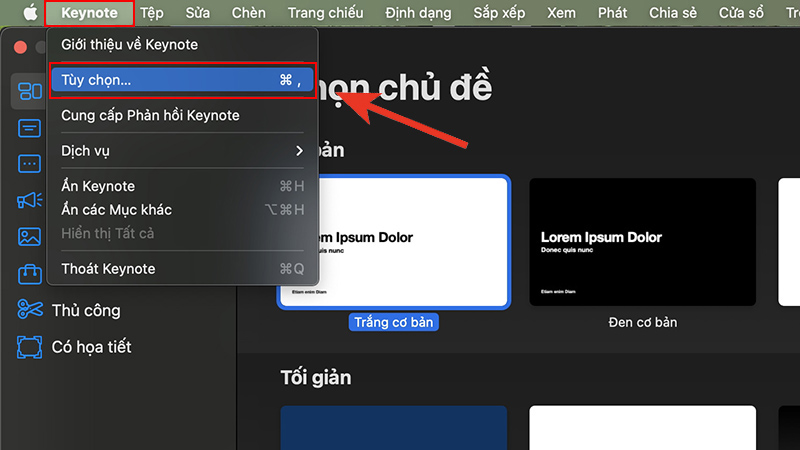Select Giới thiệu về Keynote
The image size is (800, 450).
pyautogui.click(x=182, y=44)
